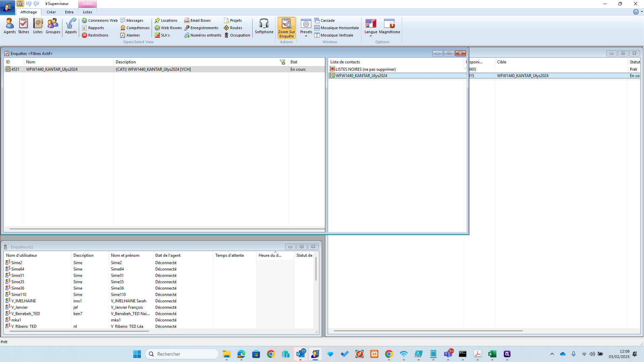The height and width of the screenshot is (362, 644).
Task: Select agent V_Janvier row
Action: pyautogui.click(x=159, y=307)
